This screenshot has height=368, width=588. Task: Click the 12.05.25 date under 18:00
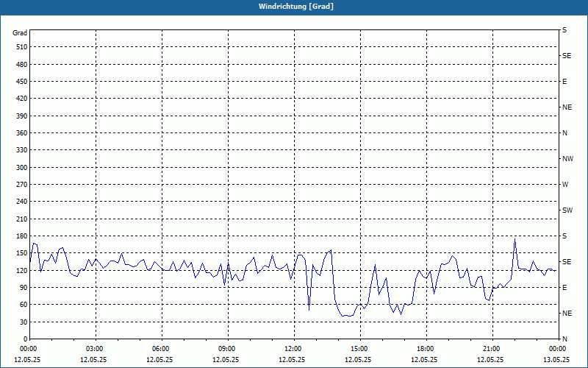pos(424,359)
